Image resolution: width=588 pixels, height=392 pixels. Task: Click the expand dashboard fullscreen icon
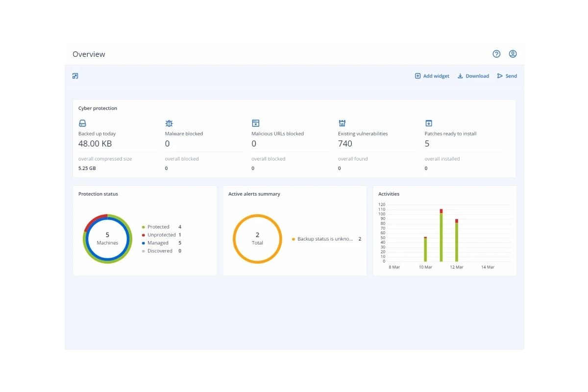pyautogui.click(x=75, y=76)
